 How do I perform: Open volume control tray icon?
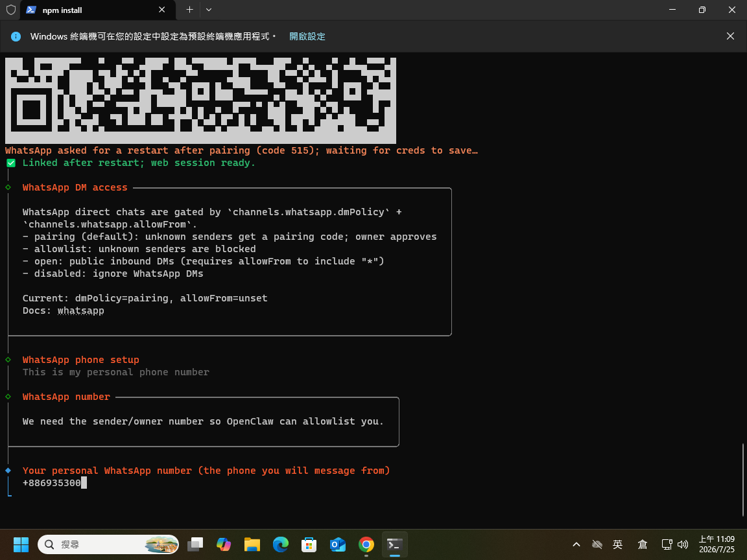[x=683, y=544]
